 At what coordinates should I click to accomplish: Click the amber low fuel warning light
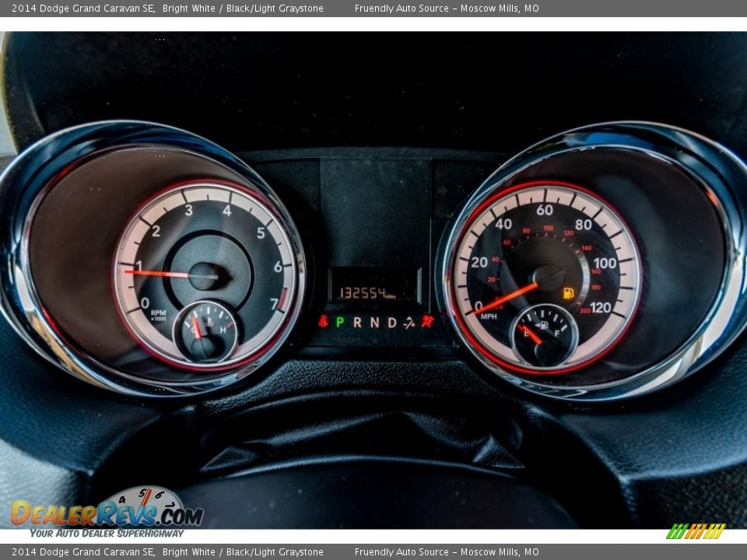[568, 293]
